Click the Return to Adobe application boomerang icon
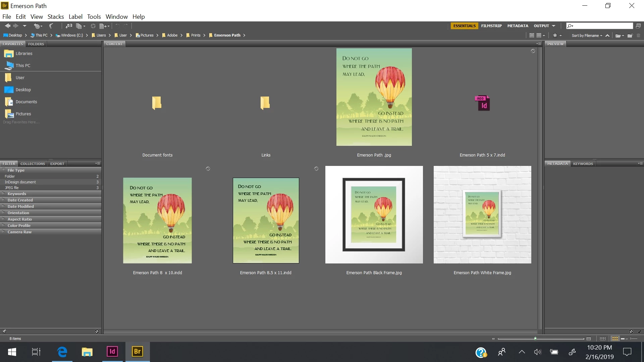The image size is (644, 362). coord(51,26)
